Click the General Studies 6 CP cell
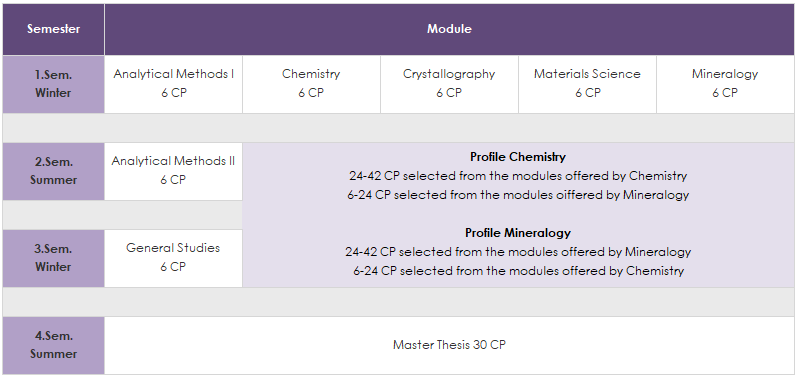799x382 pixels. 173,258
